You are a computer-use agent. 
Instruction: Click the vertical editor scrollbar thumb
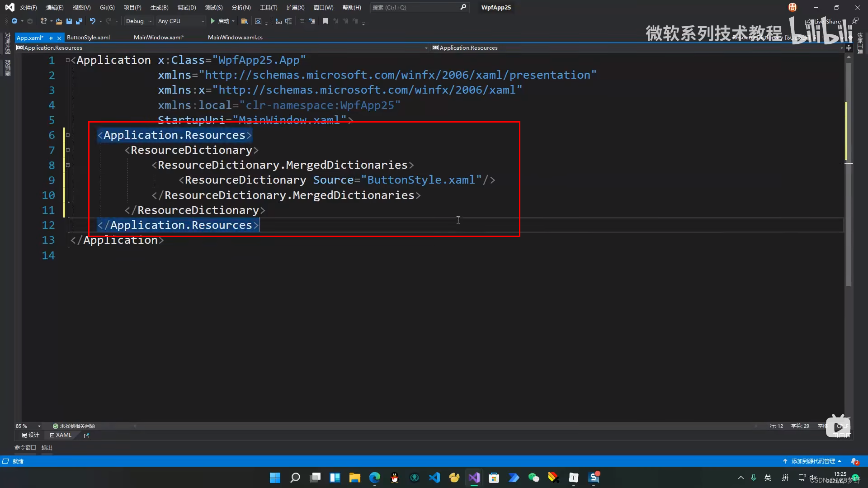tap(849, 174)
